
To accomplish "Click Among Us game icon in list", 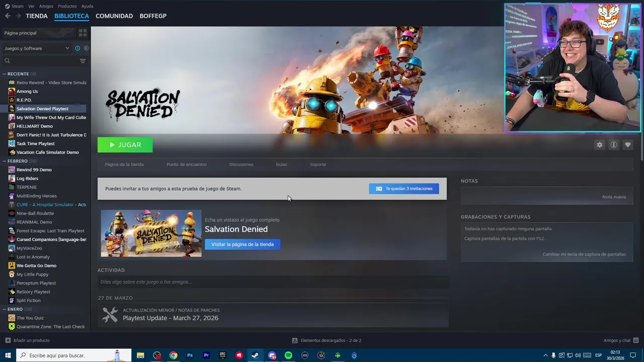I will [12, 92].
